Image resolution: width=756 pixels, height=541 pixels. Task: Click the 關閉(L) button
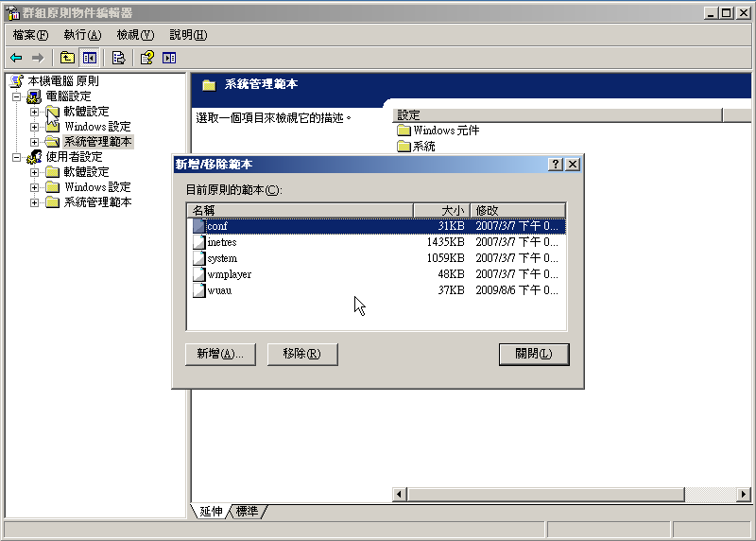tap(534, 355)
